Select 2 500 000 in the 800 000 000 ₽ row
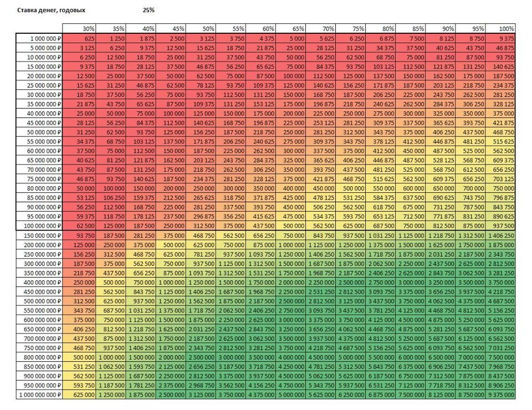The image size is (532, 410). tap(201, 357)
